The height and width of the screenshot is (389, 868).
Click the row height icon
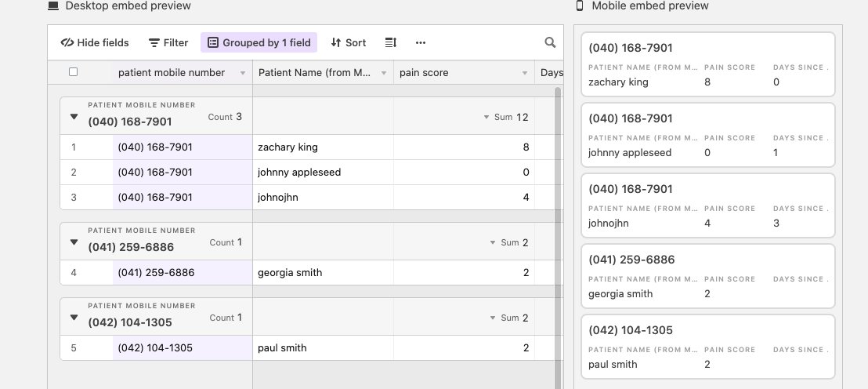click(391, 42)
